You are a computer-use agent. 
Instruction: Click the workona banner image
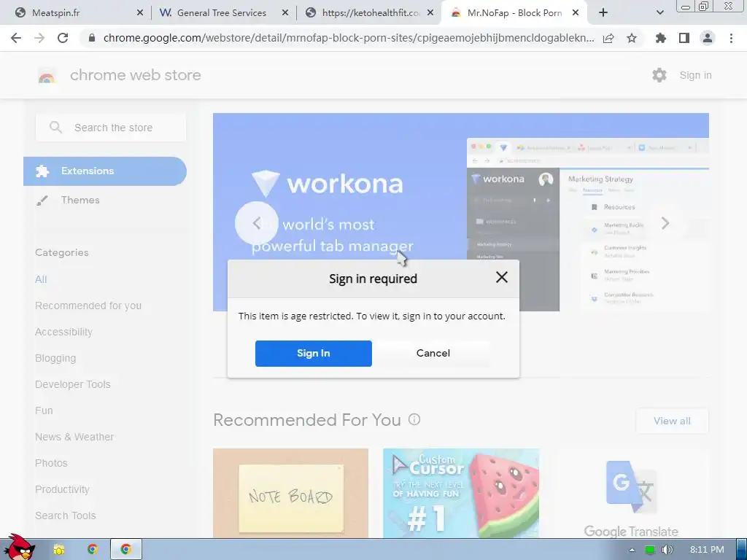[461, 212]
